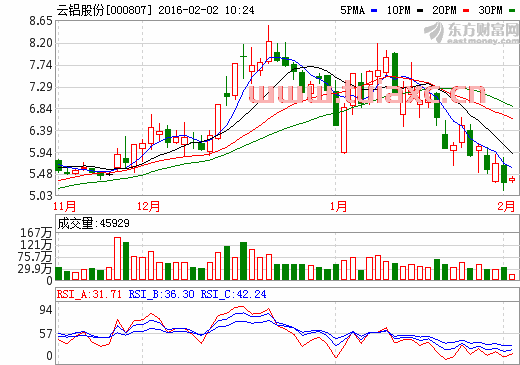Click the 6.39 price axis label
Image resolution: width=520 pixels, height=365 pixels.
41,130
